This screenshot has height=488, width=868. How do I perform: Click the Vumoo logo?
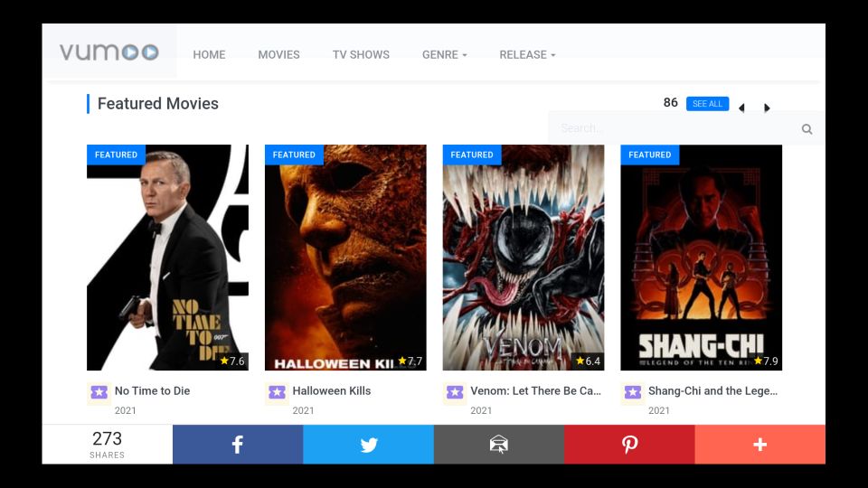pyautogui.click(x=109, y=52)
